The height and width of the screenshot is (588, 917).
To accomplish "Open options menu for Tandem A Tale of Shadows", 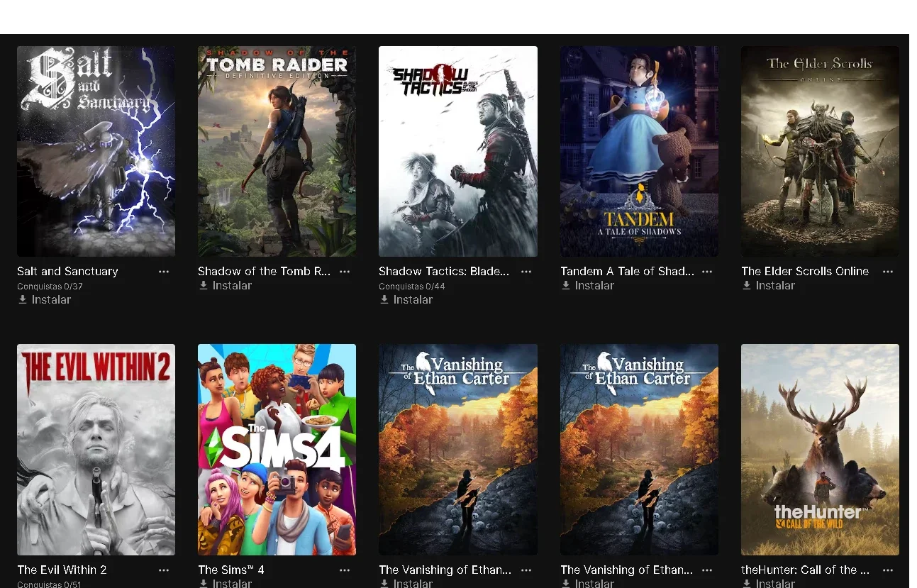I will tap(707, 272).
